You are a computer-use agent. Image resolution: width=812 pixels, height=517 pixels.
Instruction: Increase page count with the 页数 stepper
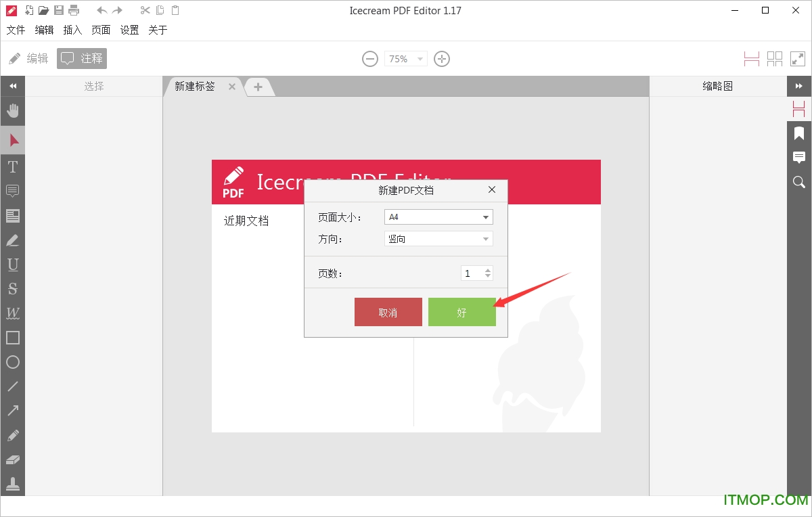(x=487, y=270)
